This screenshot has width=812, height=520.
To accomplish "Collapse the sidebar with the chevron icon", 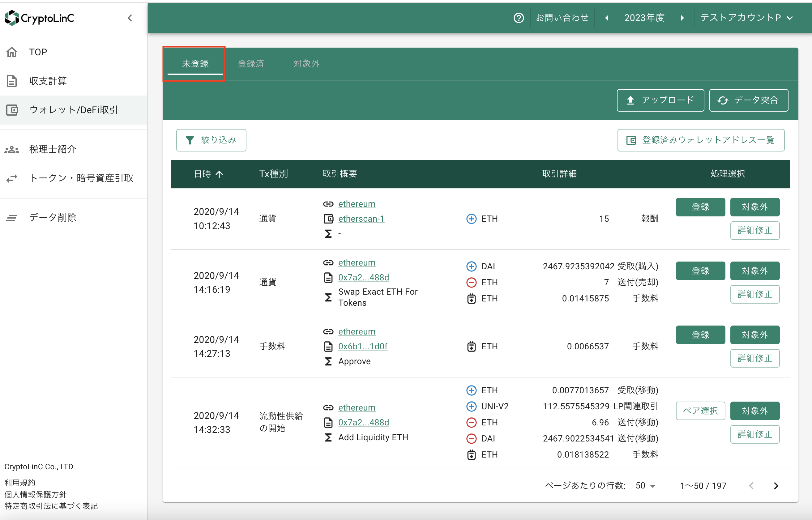I will click(130, 18).
